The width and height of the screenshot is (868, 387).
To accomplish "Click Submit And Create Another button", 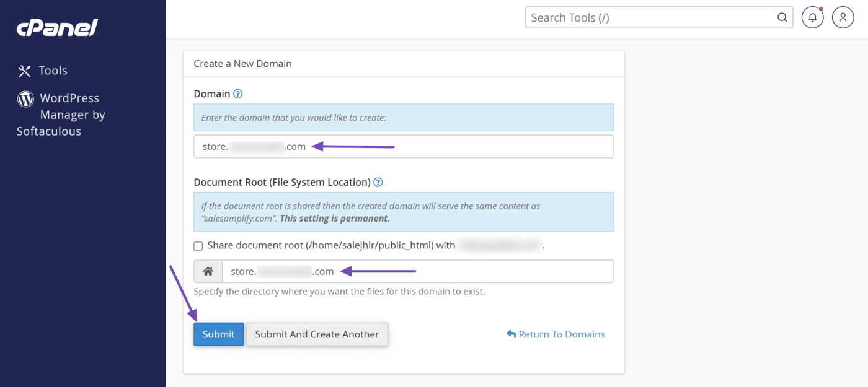I will click(x=317, y=334).
